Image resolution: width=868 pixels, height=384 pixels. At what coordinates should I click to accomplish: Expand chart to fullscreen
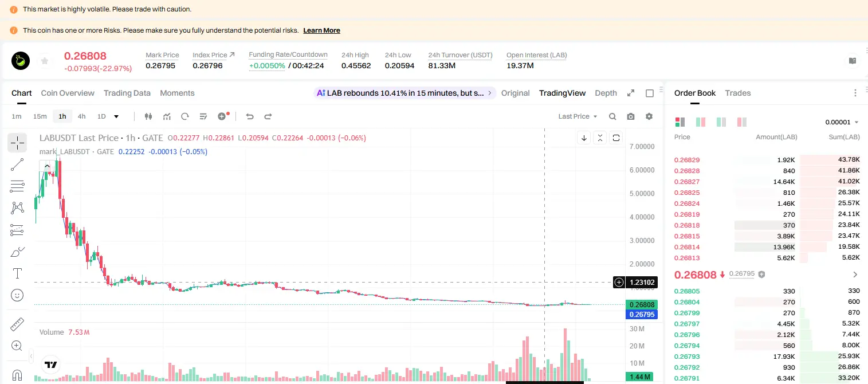pyautogui.click(x=631, y=93)
